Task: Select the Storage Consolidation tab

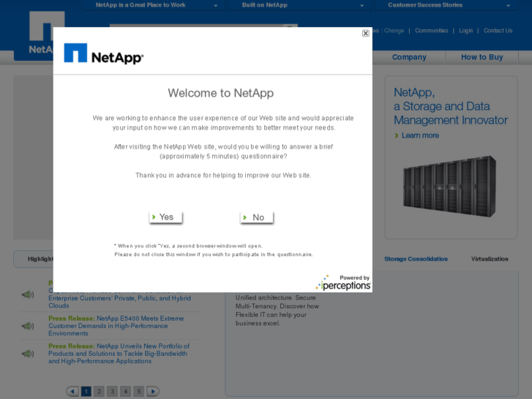Action: pos(416,259)
